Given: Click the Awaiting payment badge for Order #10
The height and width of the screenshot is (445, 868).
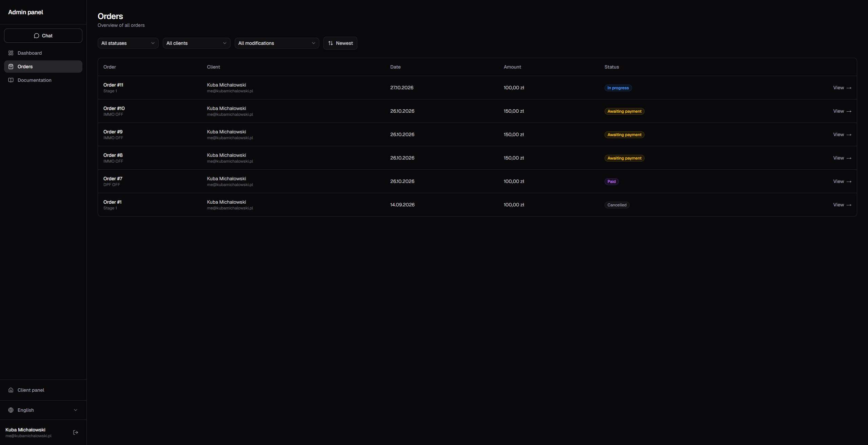Looking at the screenshot, I should point(625,111).
